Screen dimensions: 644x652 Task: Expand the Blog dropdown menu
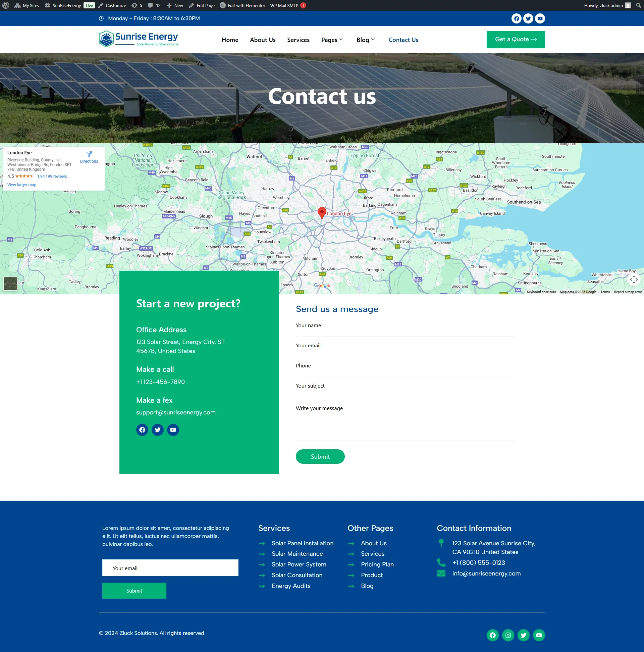tap(366, 40)
